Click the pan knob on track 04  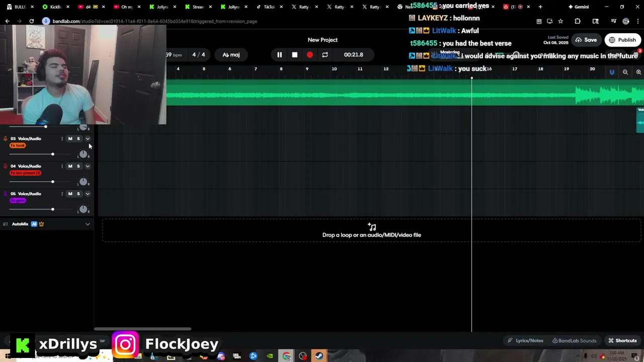pyautogui.click(x=83, y=182)
